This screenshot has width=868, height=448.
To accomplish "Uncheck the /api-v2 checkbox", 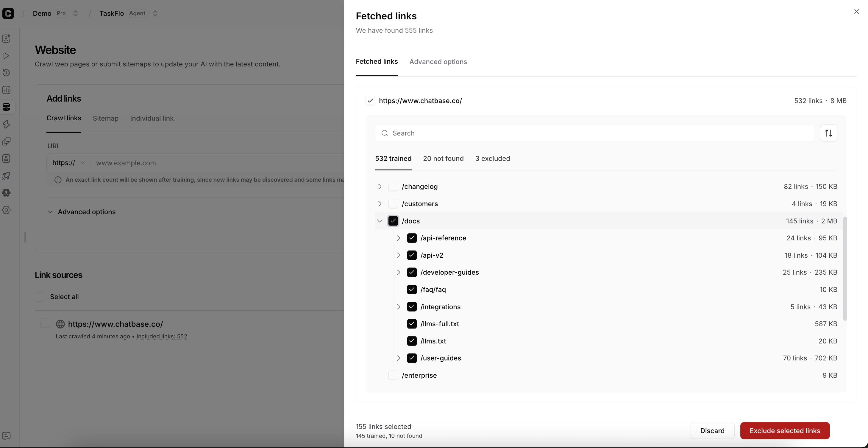I will [x=412, y=255].
